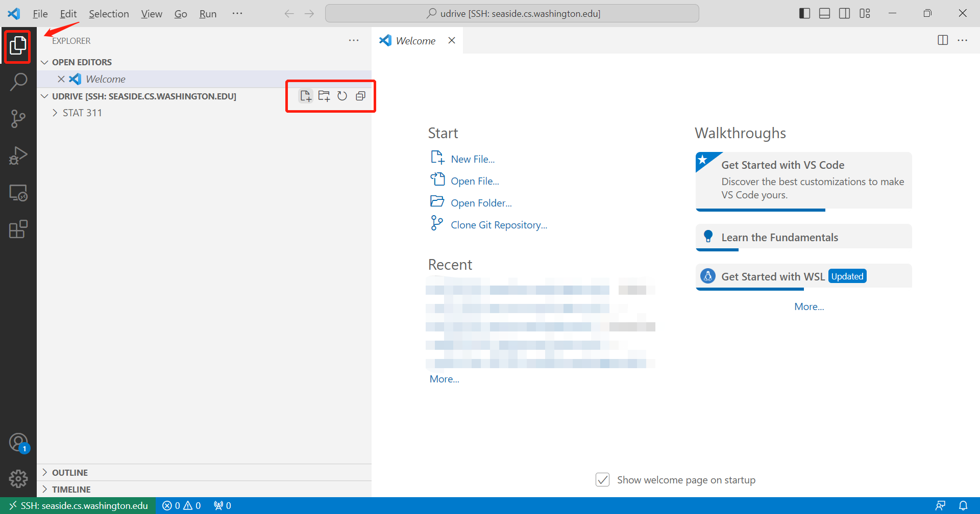Open editor more actions ellipsis
The height and width of the screenshot is (514, 980).
click(963, 40)
